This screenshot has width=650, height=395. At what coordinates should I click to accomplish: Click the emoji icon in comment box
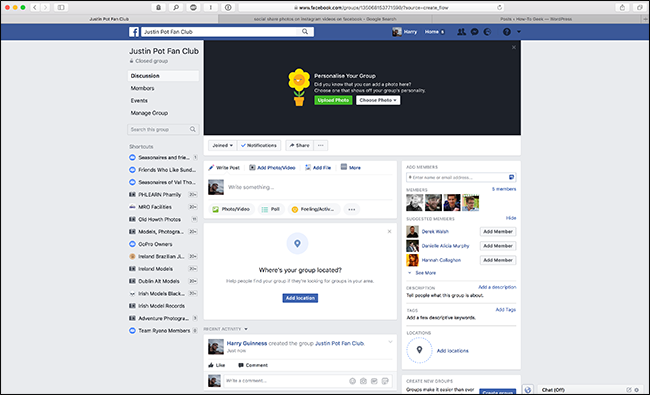pos(352,381)
